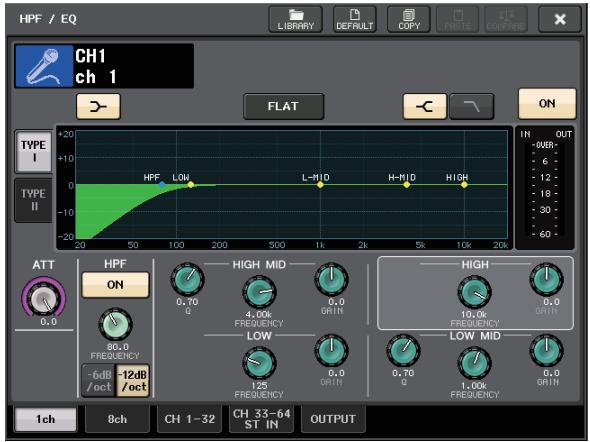This screenshot has height=442, width=590.
Task: Reset EQ with the FLAT button
Action: (x=283, y=107)
